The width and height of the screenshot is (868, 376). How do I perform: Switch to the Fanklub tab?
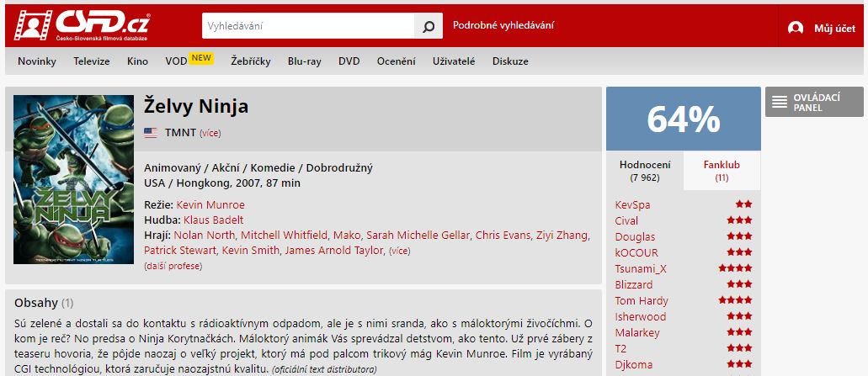722,171
